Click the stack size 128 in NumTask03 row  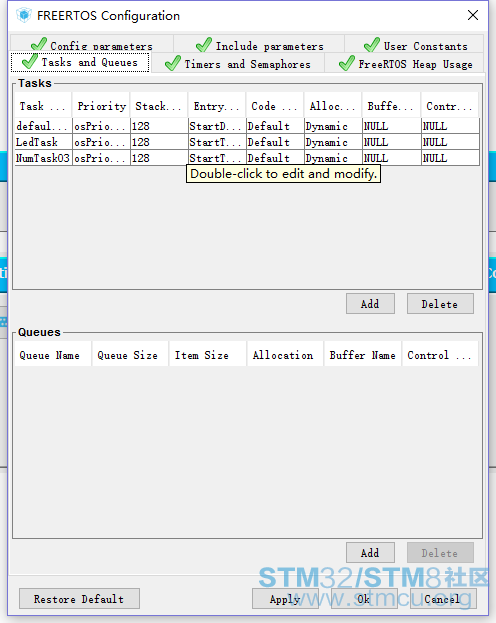(159, 158)
